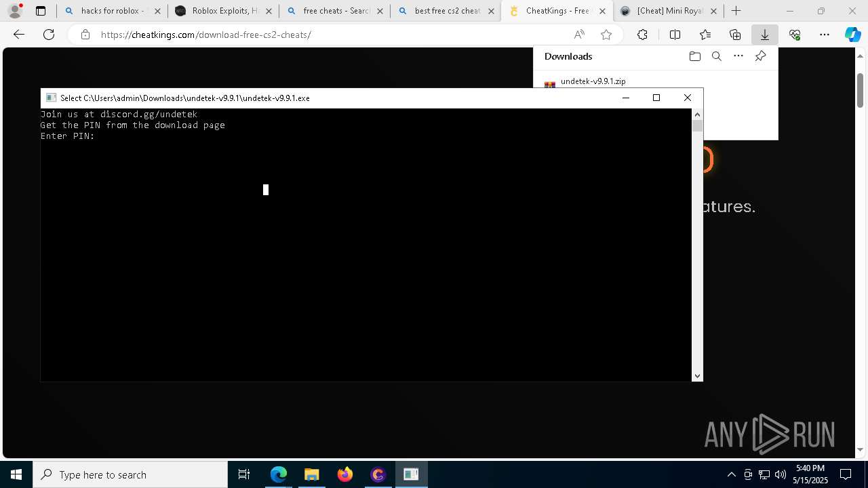868x488 pixels.
Task: Click console scrollbar down arrow
Action: (x=697, y=376)
